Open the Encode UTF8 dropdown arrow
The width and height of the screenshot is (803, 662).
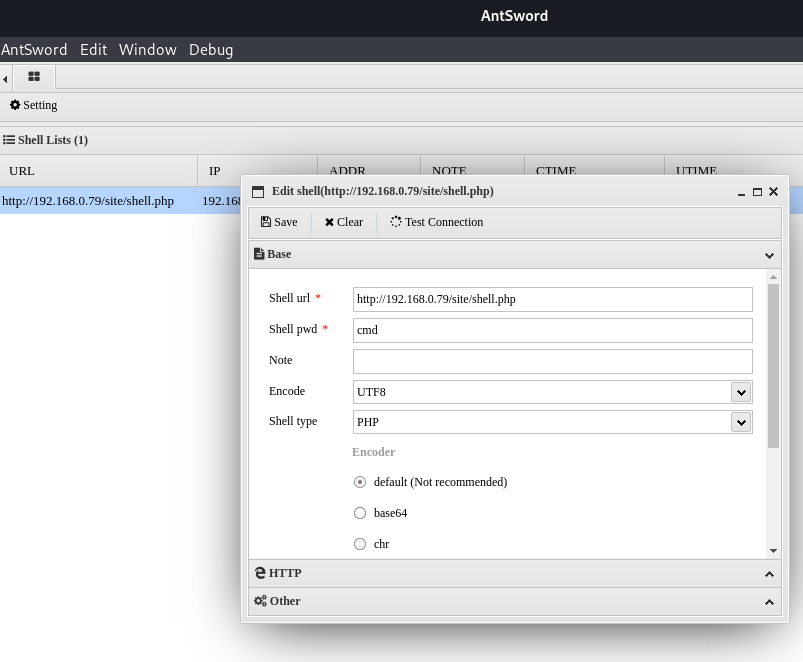(x=741, y=393)
